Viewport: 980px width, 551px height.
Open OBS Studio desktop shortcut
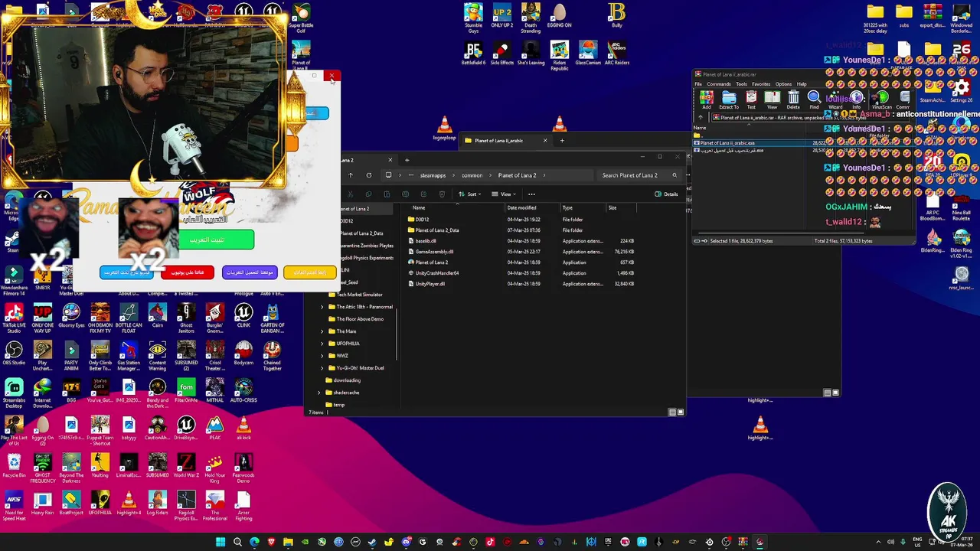[14, 353]
